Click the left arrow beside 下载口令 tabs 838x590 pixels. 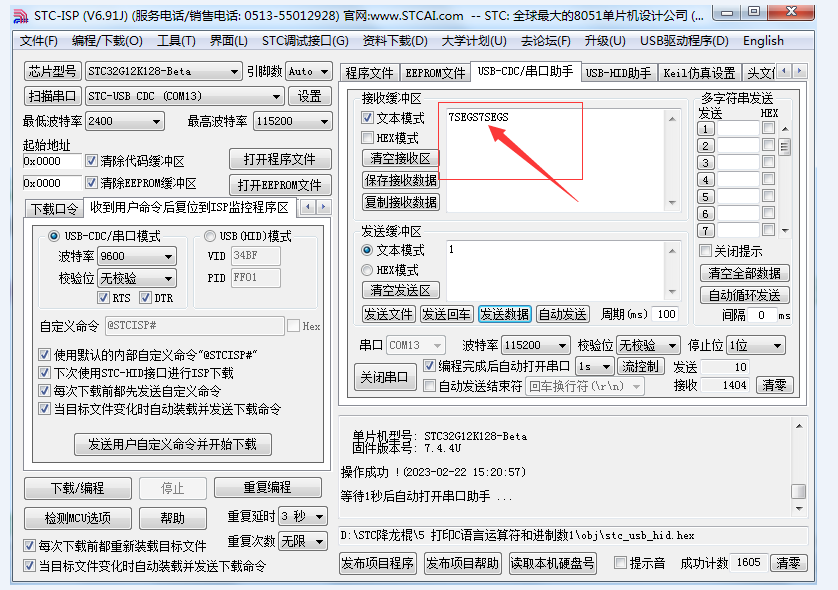pos(308,207)
